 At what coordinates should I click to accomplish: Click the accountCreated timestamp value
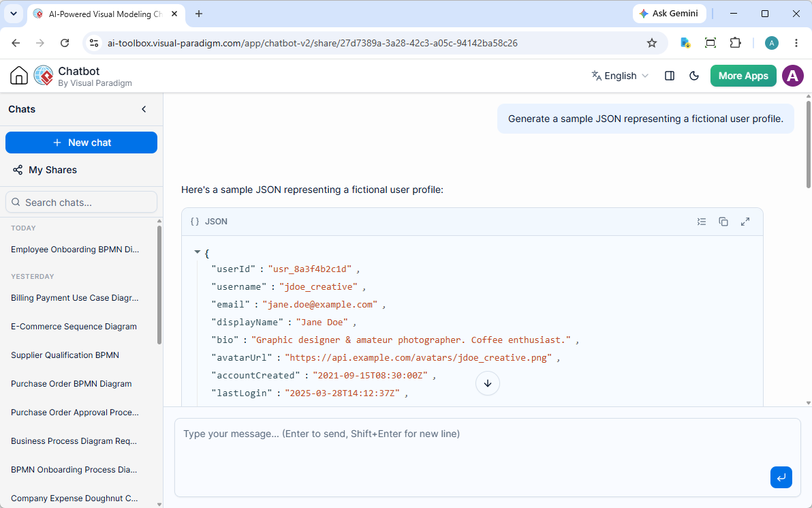coord(371,375)
